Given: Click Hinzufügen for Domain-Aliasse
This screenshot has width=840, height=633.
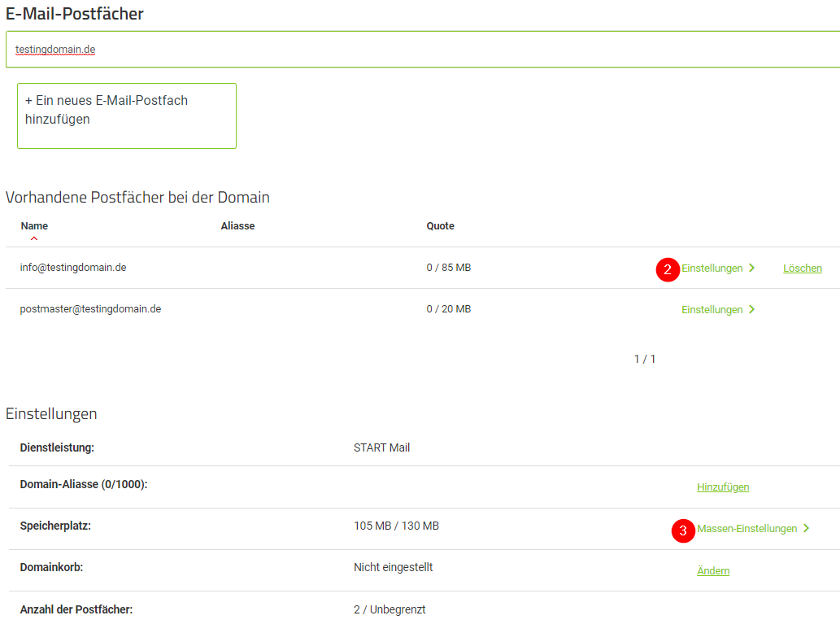Looking at the screenshot, I should coord(723,487).
